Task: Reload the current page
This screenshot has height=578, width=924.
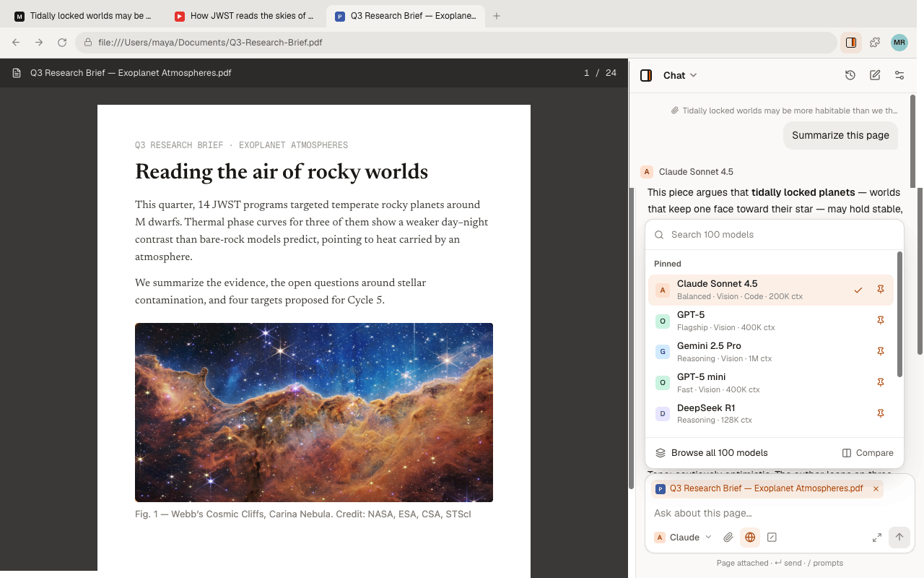Action: [x=62, y=43]
